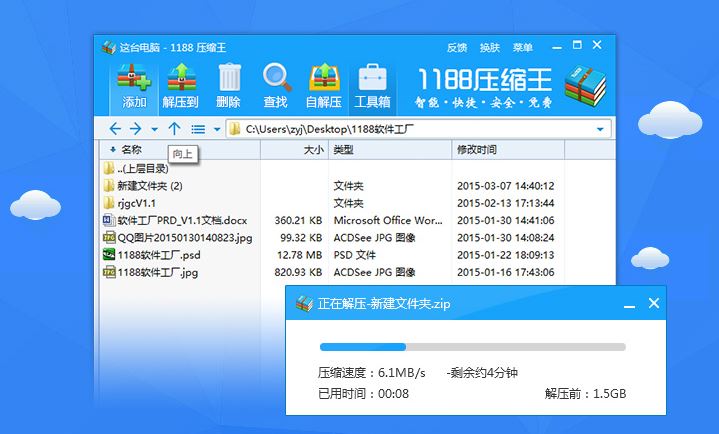
Task: Select the 新建文件夹 (2) folder
Action: point(143,186)
